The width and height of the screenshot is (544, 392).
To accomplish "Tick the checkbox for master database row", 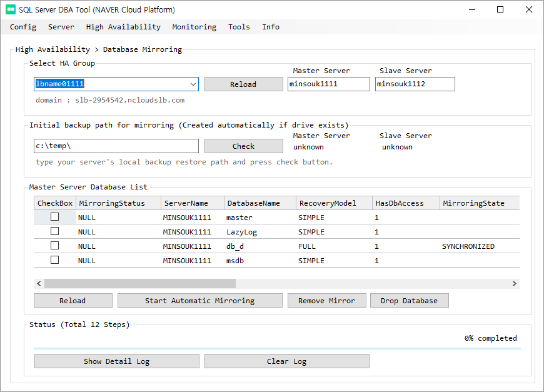I will [x=55, y=217].
